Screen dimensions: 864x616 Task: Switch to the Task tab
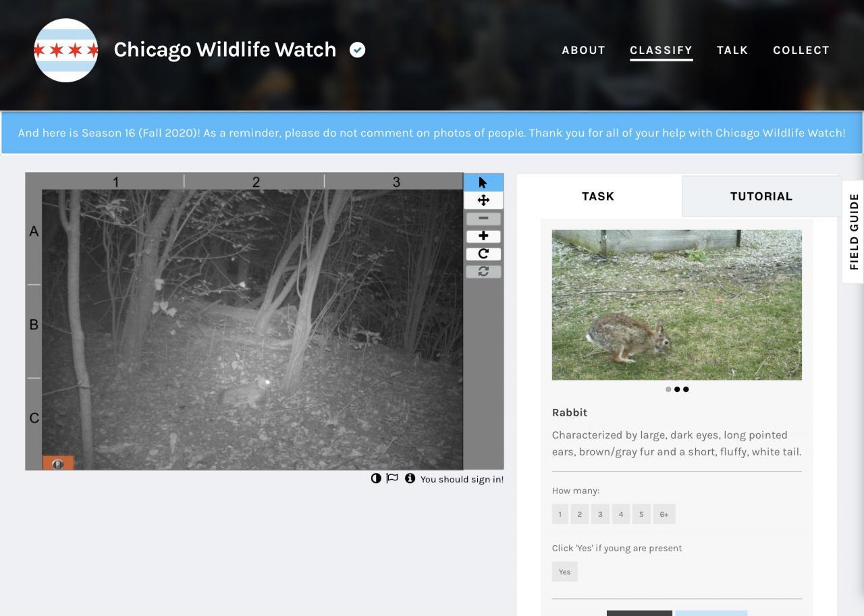pos(598,196)
